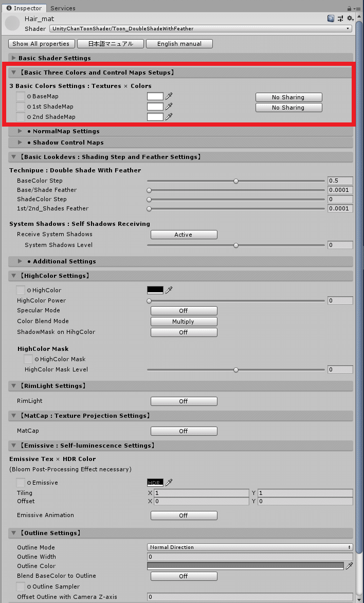Pick 1st ShadeMap color with eyedropper

169,107
